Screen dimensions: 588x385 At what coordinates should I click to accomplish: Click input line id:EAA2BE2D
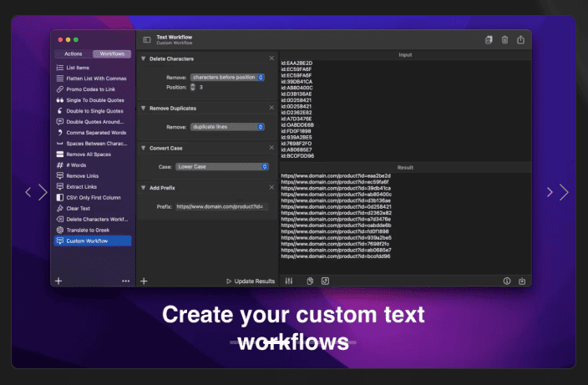[x=297, y=63]
